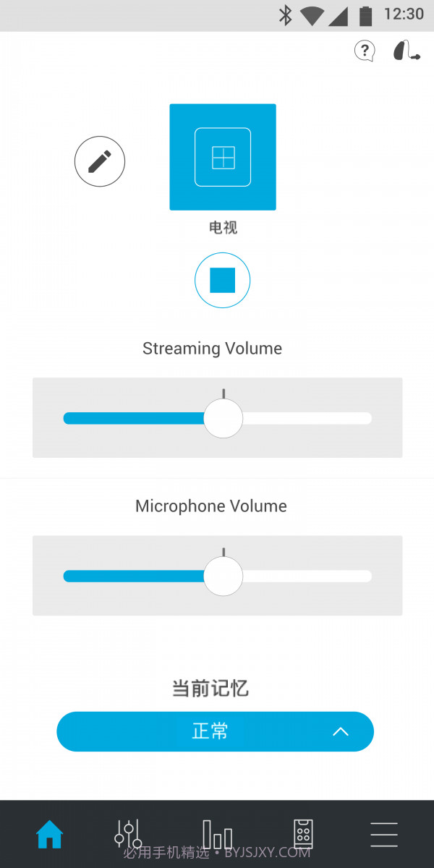The height and width of the screenshot is (868, 434).
Task: Stop streaming with the square stop button
Action: click(222, 280)
